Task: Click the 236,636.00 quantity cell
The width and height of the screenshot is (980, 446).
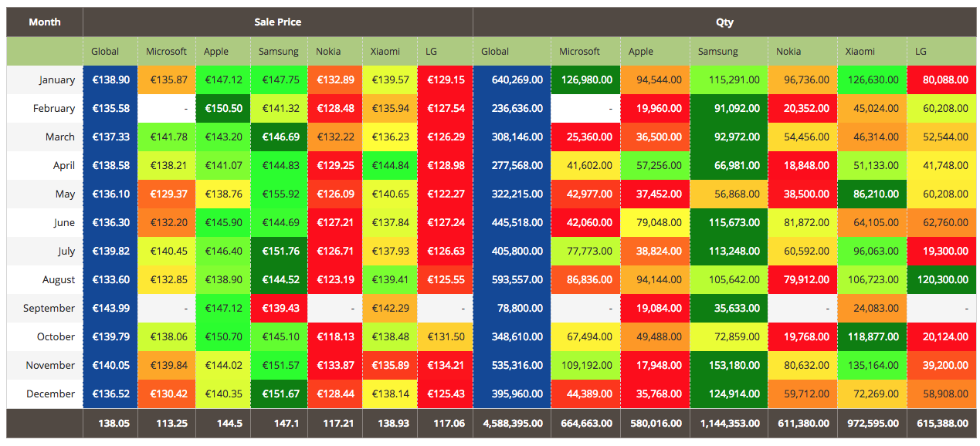Action: click(512, 109)
